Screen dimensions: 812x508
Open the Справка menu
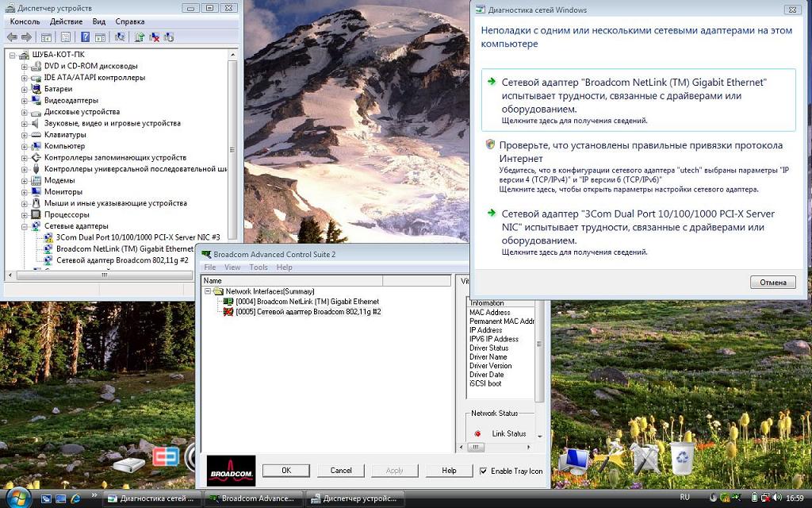(130, 21)
